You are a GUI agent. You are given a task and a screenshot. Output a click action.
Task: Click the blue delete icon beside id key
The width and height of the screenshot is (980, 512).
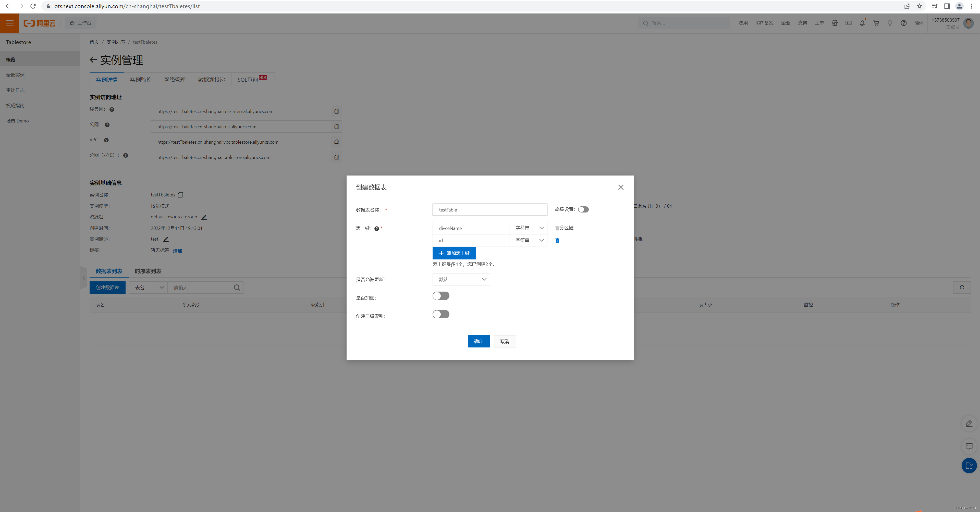[557, 240]
